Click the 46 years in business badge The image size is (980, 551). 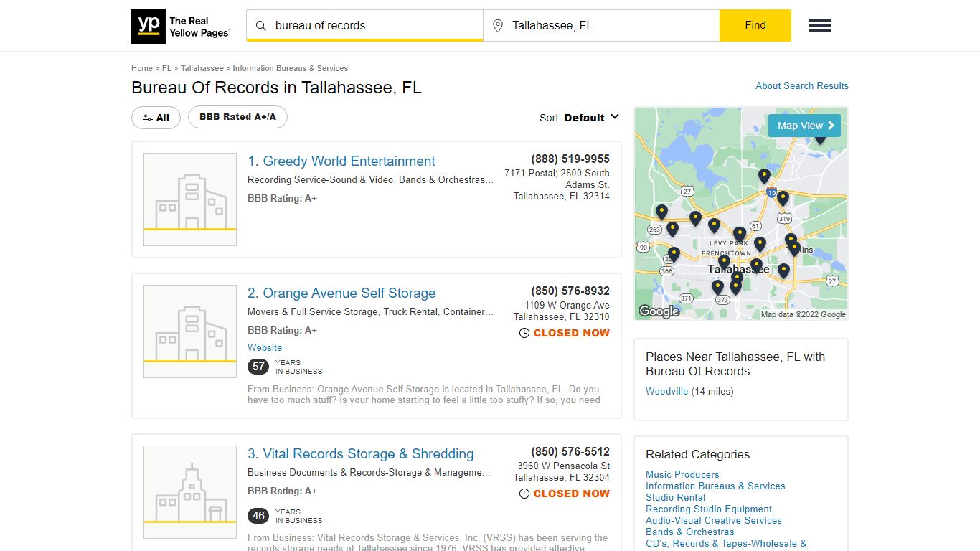click(258, 516)
